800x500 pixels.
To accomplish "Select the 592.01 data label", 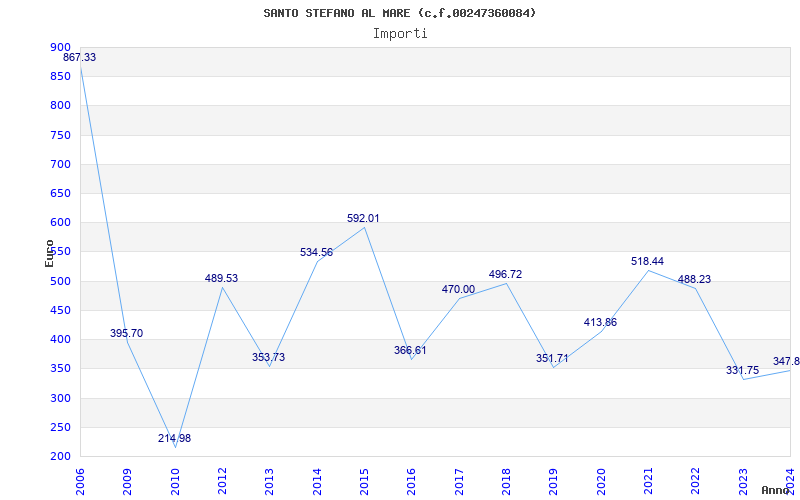I will click(363, 218).
